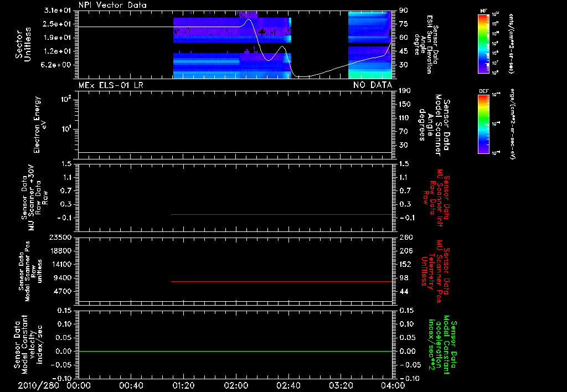Click the green zero line in velocity panel
The height and width of the screenshot is (392, 567).
click(235, 351)
